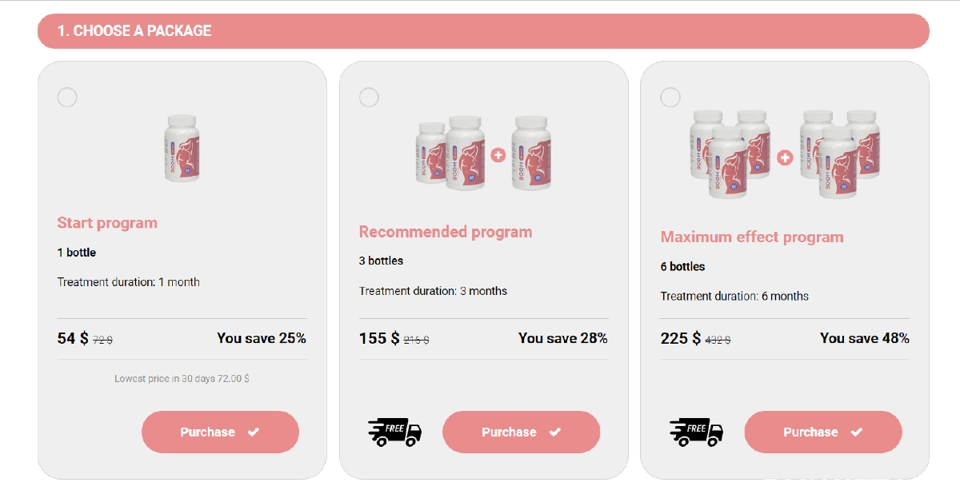
Task: Click the single bottle image in Start program
Action: pos(182,148)
